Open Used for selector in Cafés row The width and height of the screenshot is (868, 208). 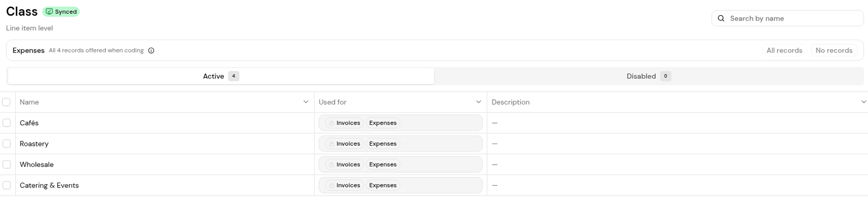point(400,123)
